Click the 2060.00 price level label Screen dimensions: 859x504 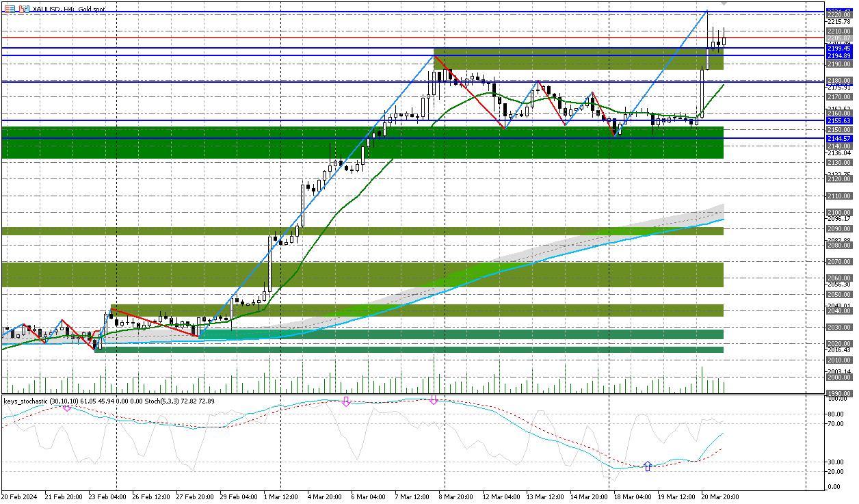[x=838, y=278]
